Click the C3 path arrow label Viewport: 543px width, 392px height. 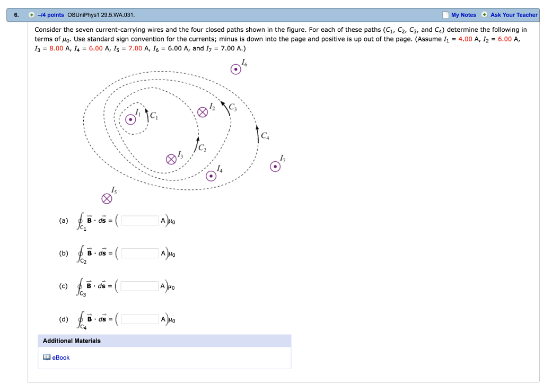click(233, 107)
